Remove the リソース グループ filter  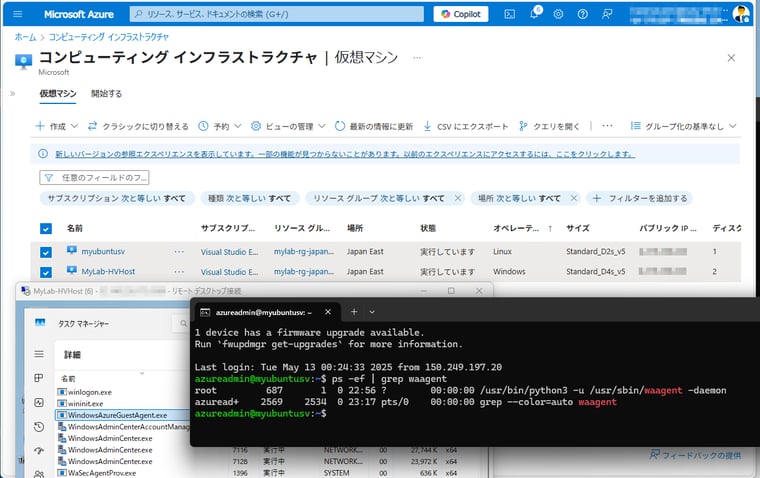pyautogui.click(x=458, y=198)
